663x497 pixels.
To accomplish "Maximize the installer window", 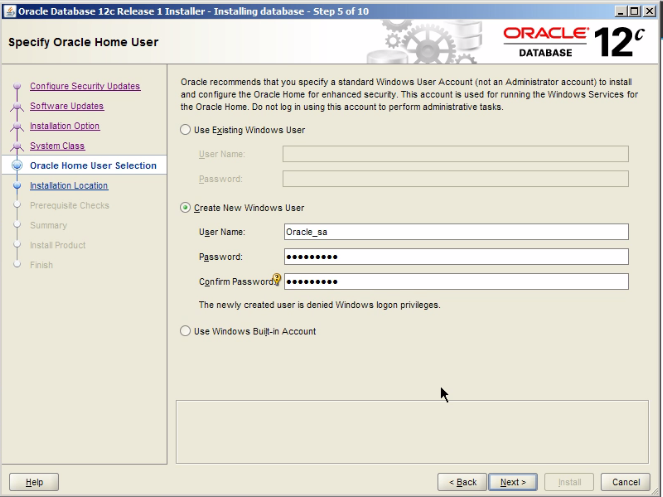I will pos(635,11).
